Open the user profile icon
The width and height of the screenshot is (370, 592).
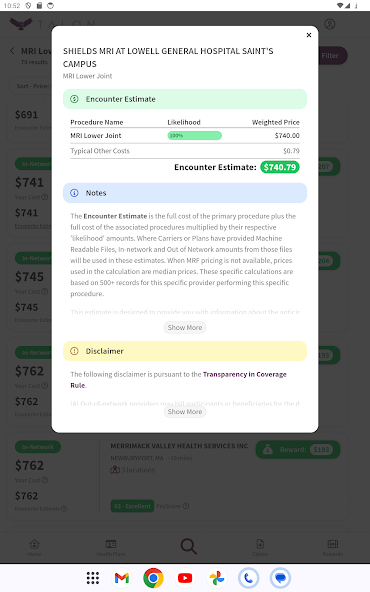(330, 24)
